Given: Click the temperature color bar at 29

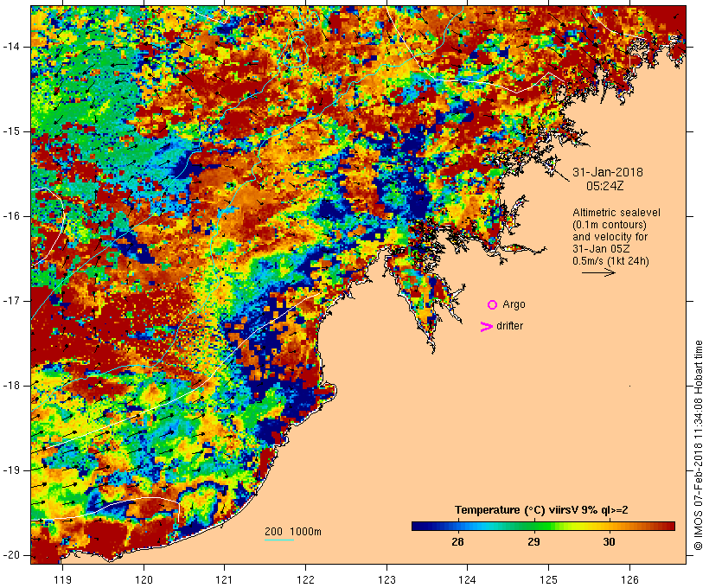Looking at the screenshot, I should point(534,526).
